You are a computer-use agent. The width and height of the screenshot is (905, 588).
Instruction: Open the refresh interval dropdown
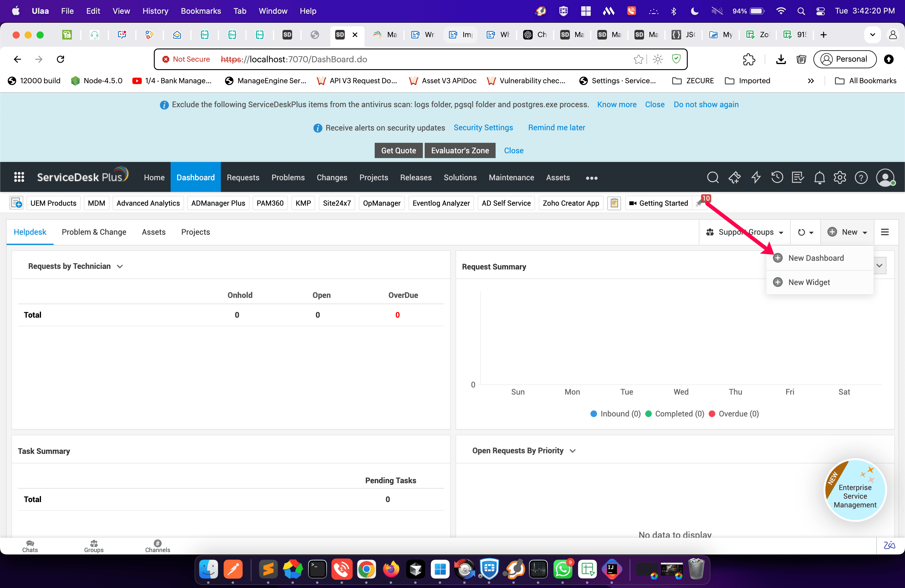click(x=805, y=232)
